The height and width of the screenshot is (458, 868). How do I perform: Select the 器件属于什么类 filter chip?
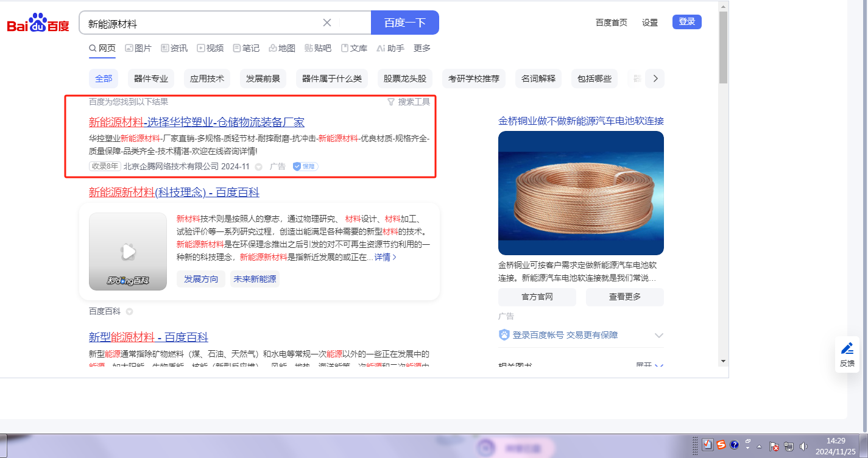pos(332,79)
